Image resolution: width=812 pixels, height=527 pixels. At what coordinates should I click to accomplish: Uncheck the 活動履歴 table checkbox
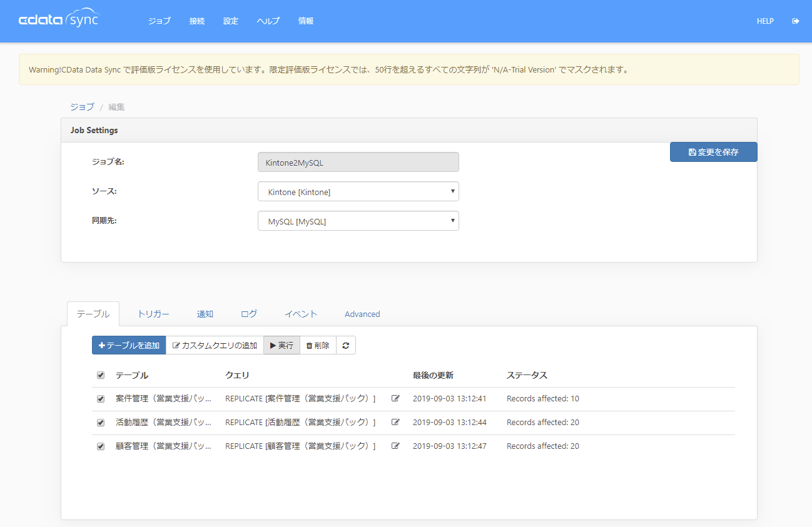(101, 423)
